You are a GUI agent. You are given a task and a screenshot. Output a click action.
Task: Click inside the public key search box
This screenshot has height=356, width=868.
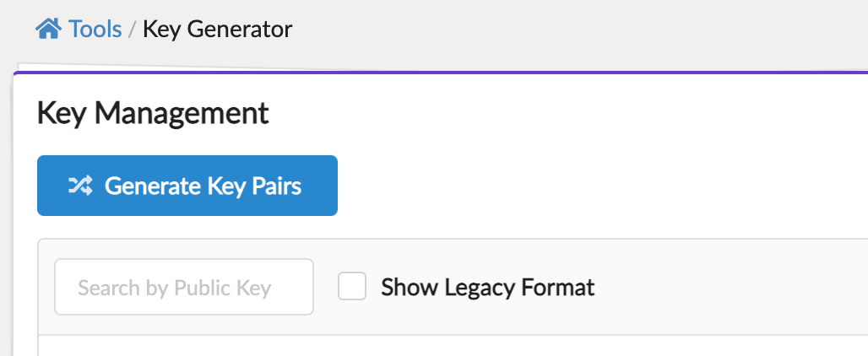pyautogui.click(x=184, y=288)
